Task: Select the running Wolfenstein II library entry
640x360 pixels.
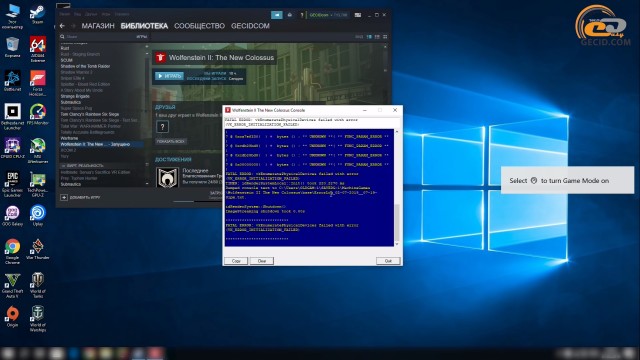Action: tap(101, 144)
